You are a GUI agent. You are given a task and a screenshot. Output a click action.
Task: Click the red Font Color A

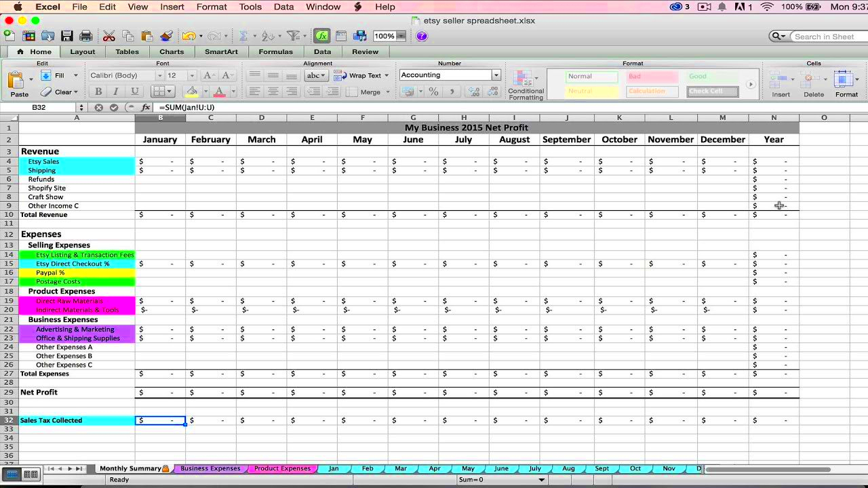[x=218, y=91]
